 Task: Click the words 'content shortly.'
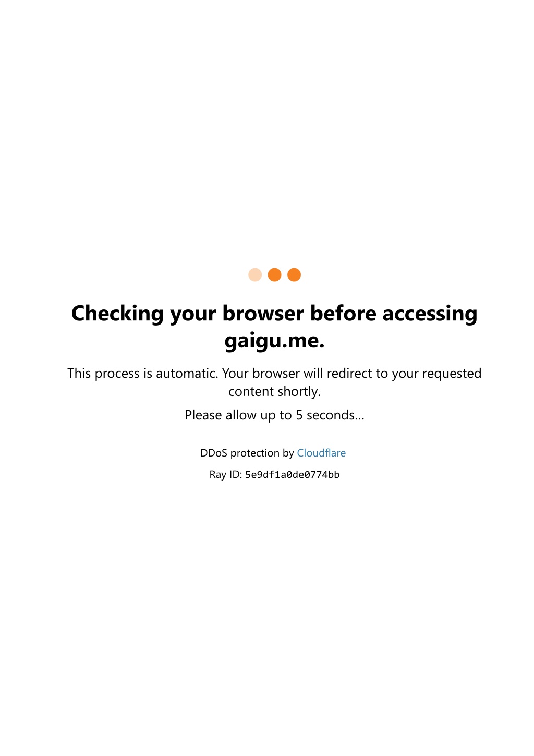click(x=274, y=392)
